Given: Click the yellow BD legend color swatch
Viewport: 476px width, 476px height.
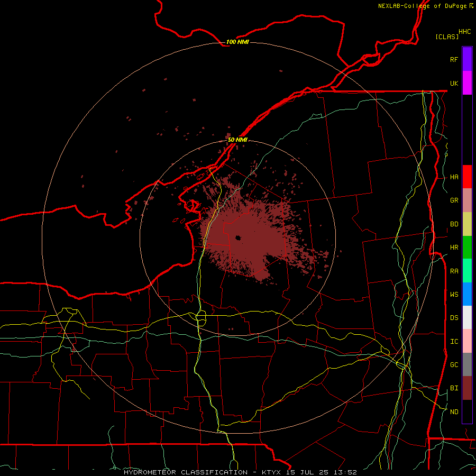Looking at the screenshot, I should coord(467,224).
